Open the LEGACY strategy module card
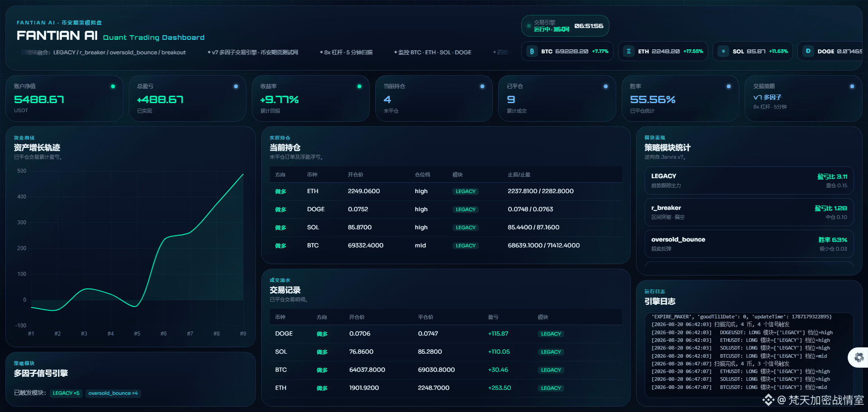Image resolution: width=868 pixels, height=412 pixels. pyautogui.click(x=749, y=180)
